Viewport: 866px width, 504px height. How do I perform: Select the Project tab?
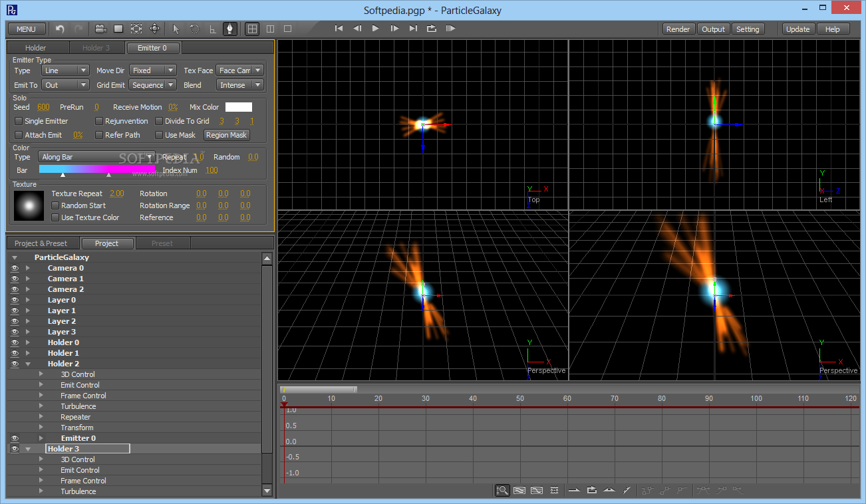tap(106, 243)
